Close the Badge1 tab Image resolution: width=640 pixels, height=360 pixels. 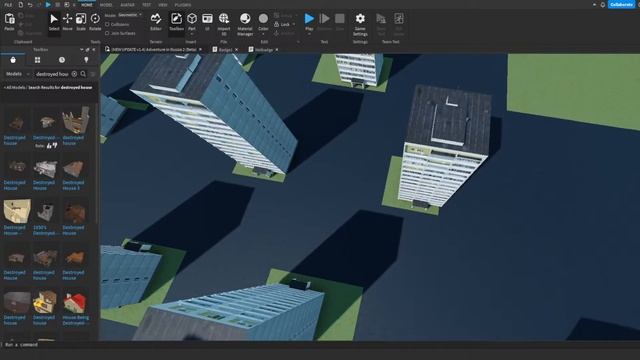point(236,49)
